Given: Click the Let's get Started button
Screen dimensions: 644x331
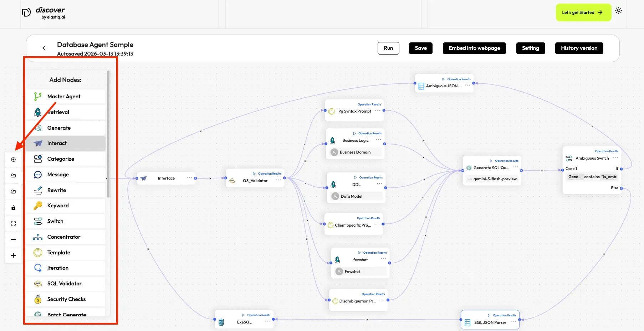Looking at the screenshot, I should tap(583, 12).
